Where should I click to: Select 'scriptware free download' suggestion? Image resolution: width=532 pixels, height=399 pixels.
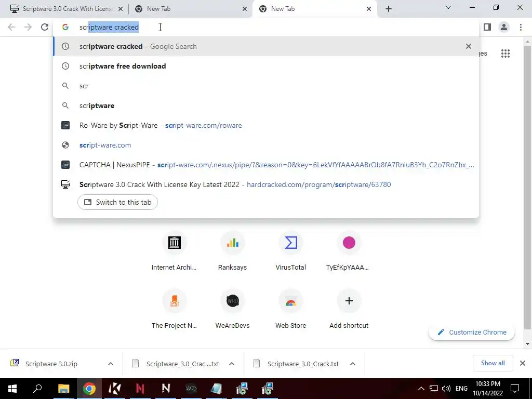266,66
